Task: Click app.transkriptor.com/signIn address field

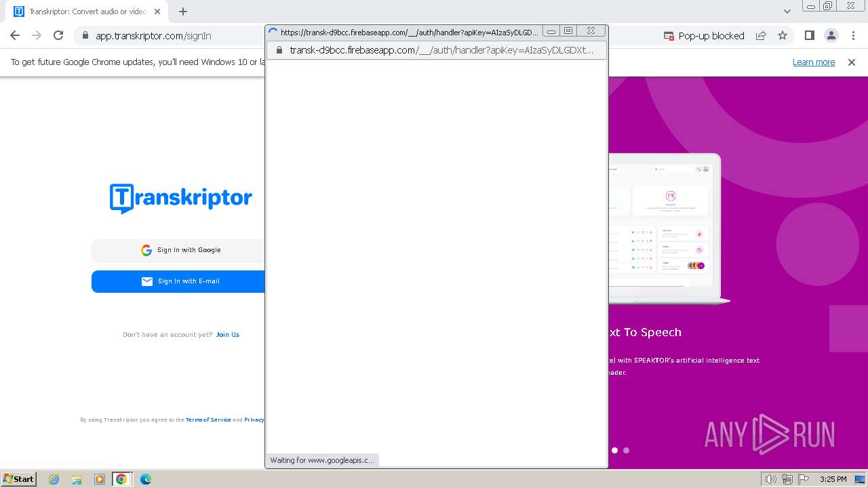Action: (x=153, y=36)
